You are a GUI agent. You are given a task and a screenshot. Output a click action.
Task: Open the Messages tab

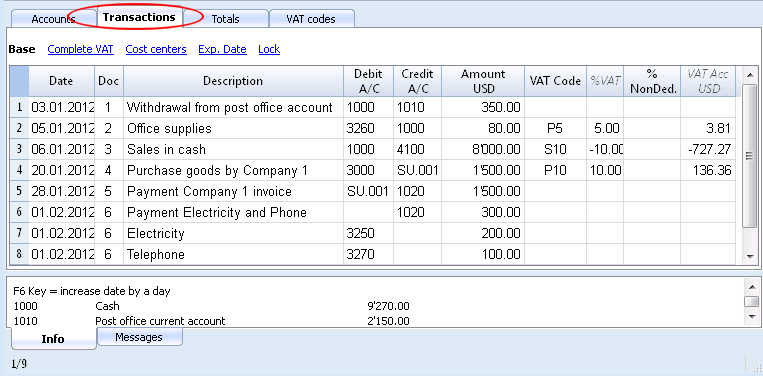tap(139, 337)
